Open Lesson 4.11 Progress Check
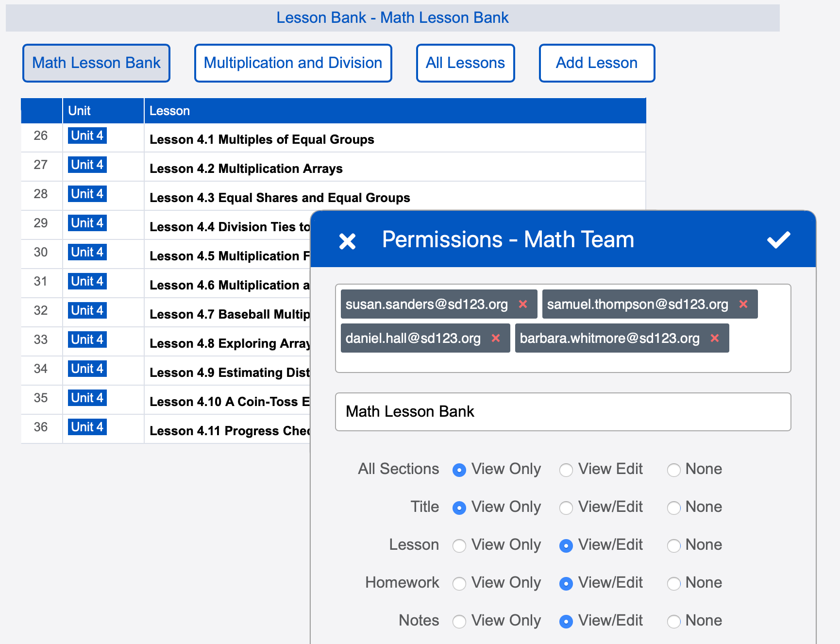The width and height of the screenshot is (840, 644). point(228,430)
